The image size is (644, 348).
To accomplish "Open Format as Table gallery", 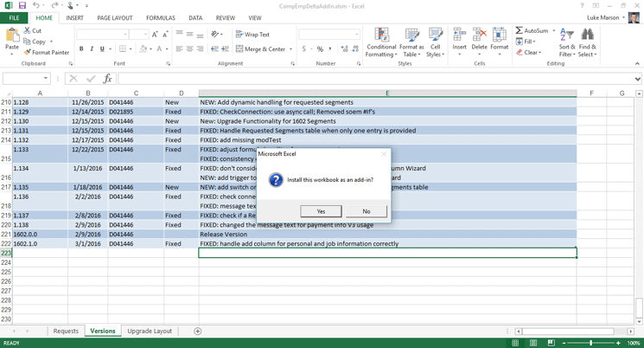I will click(x=411, y=42).
